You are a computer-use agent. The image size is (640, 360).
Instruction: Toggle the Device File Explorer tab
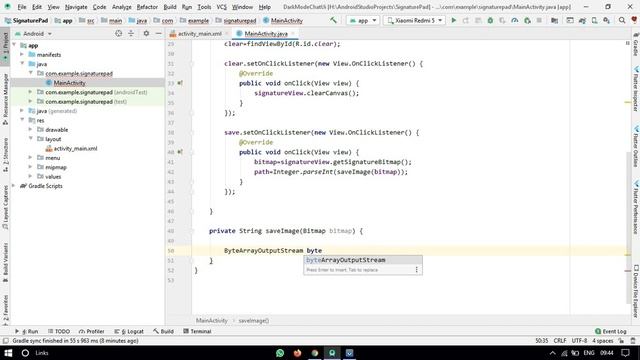[636, 291]
